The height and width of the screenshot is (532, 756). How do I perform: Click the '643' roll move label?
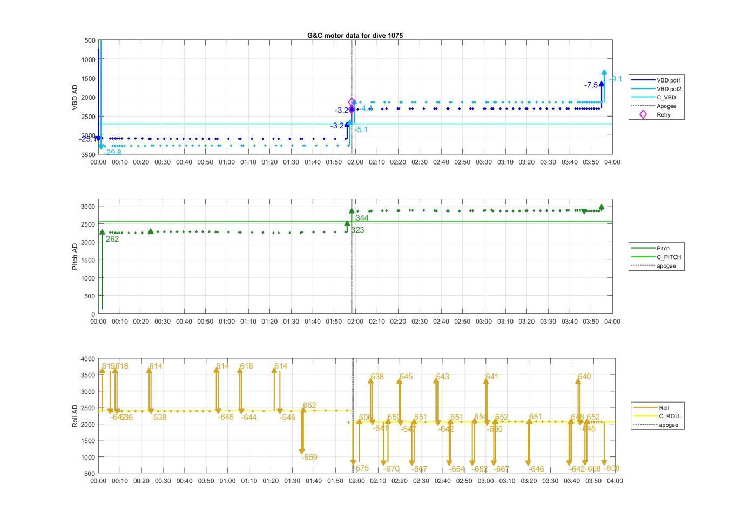point(442,377)
